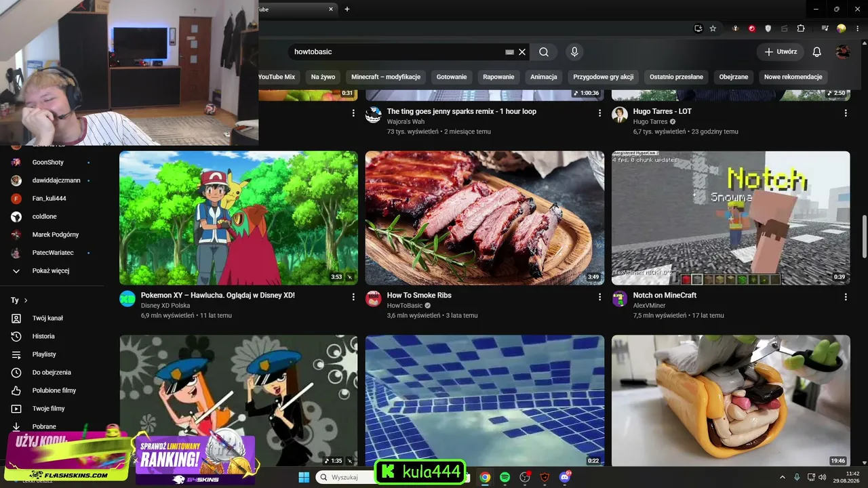This screenshot has height=488, width=868.
Task: Open Discord from the taskbar
Action: tap(565, 477)
